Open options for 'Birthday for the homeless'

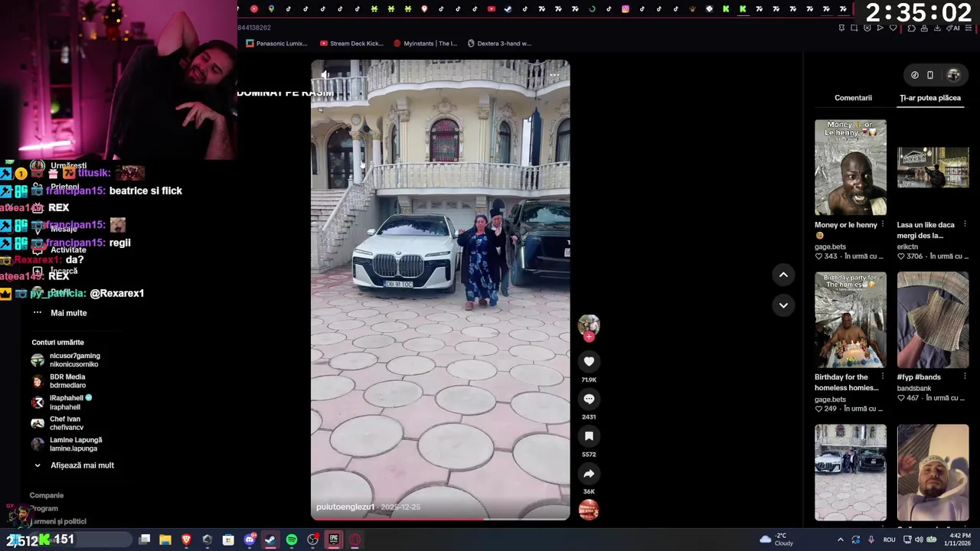(x=883, y=377)
